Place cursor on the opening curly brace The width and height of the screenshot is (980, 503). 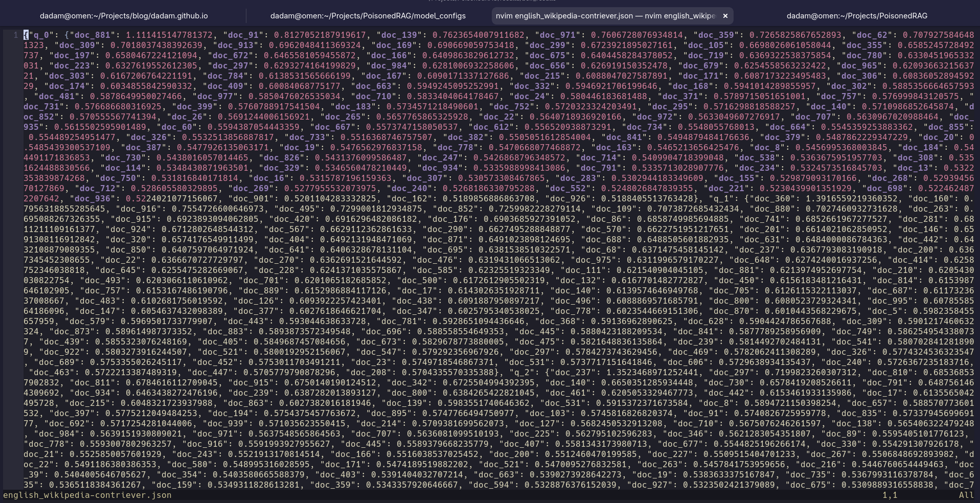pyautogui.click(x=26, y=35)
